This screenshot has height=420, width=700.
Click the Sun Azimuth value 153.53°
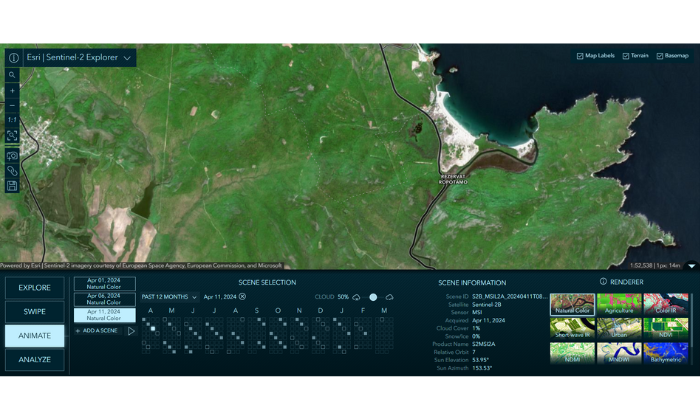(483, 368)
